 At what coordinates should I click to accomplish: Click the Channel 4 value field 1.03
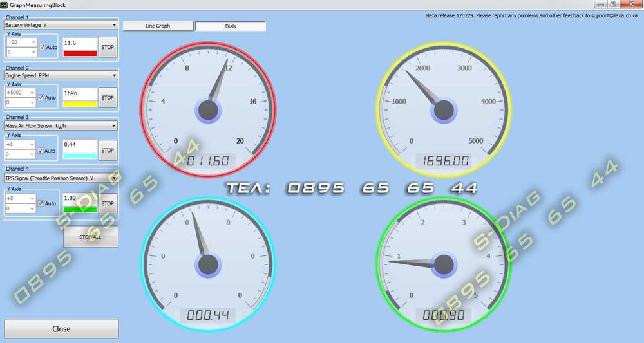pos(80,199)
